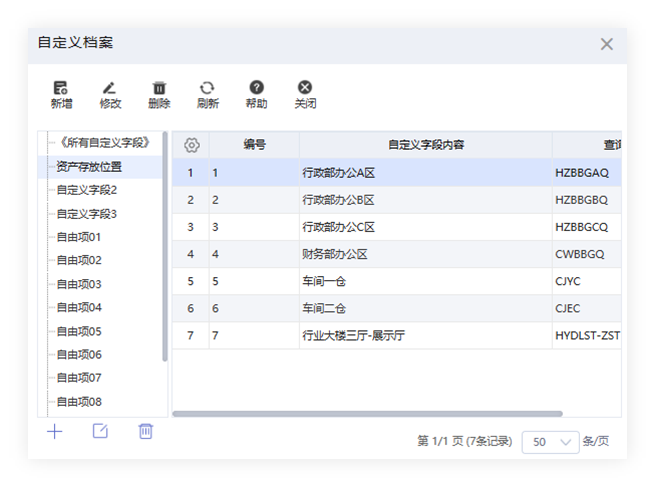Click the 自定义字段内容 column header
The height and width of the screenshot is (487, 655).
[x=425, y=145]
